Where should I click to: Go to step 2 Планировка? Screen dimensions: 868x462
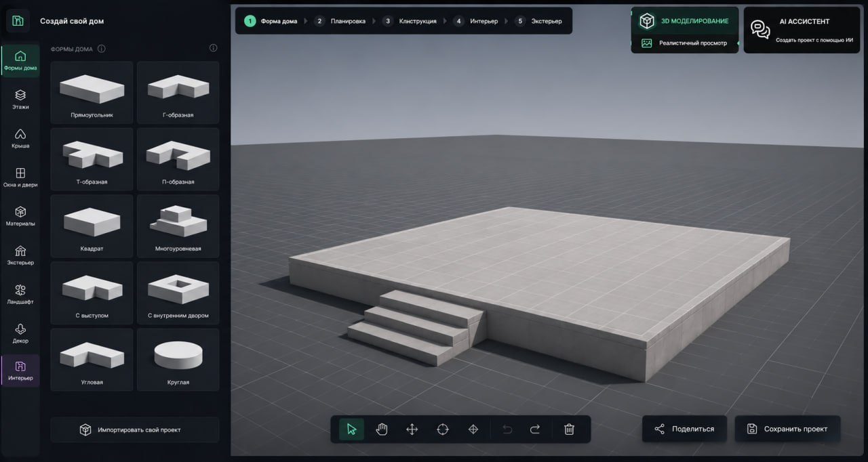(340, 21)
